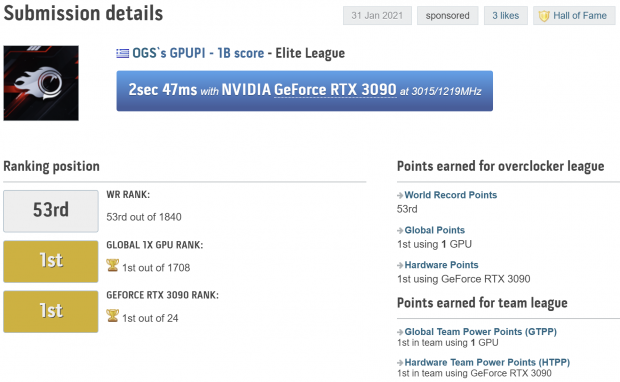This screenshot has width=620, height=382.
Task: Click the trophy icon beside 1st out of 24
Action: [112, 316]
